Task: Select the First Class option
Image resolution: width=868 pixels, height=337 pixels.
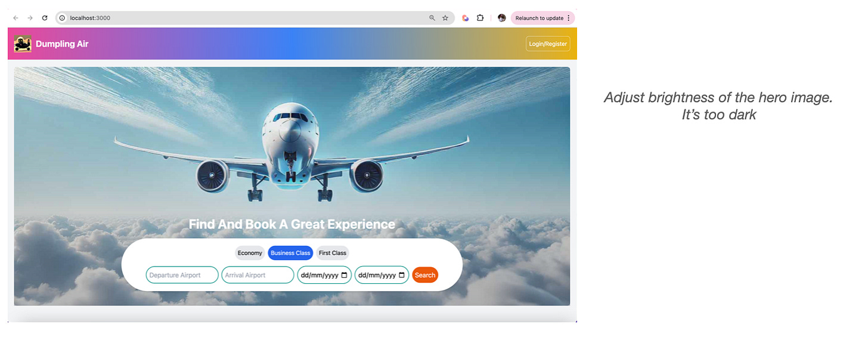Action: (332, 253)
